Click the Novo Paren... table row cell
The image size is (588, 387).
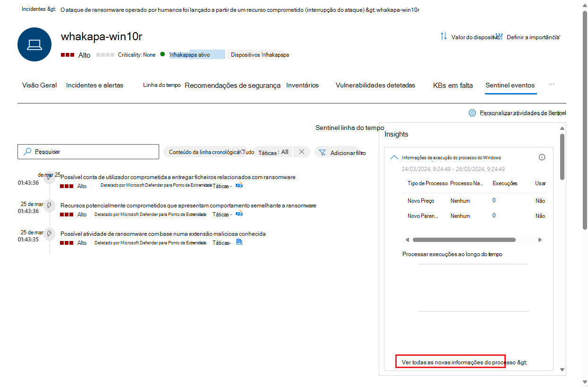point(423,216)
